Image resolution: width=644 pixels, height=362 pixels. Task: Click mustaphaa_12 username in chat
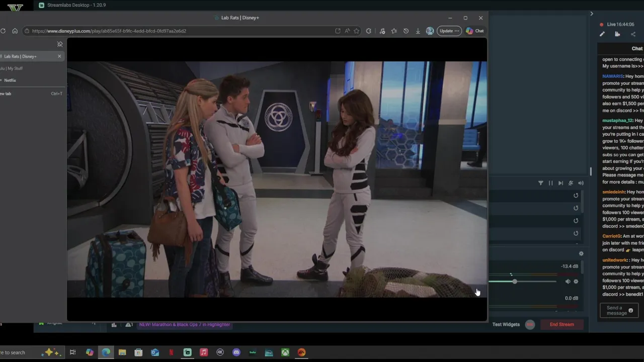[617, 121]
